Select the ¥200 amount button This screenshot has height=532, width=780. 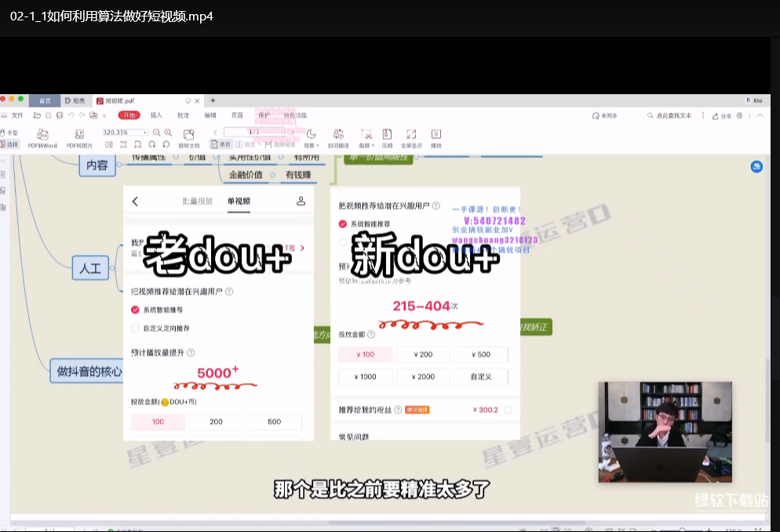click(x=423, y=355)
